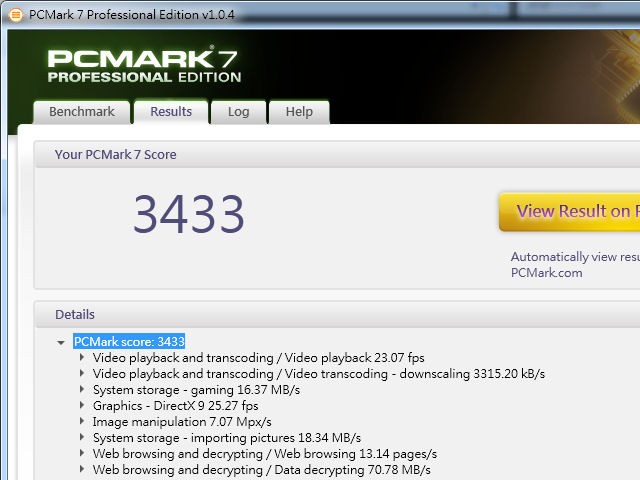Viewport: 640px width, 480px height.
Task: Click the PCMark 7 Professional Edition logo
Action: [x=144, y=64]
